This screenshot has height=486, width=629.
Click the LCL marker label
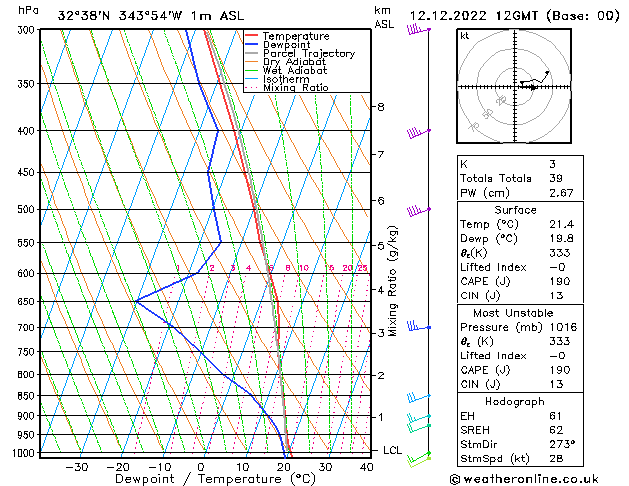point(393,450)
